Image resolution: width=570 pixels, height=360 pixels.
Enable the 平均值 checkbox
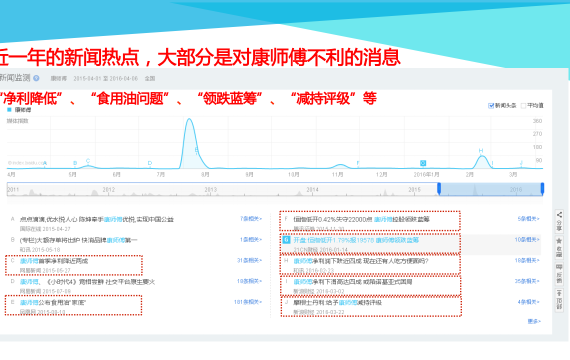(x=523, y=106)
